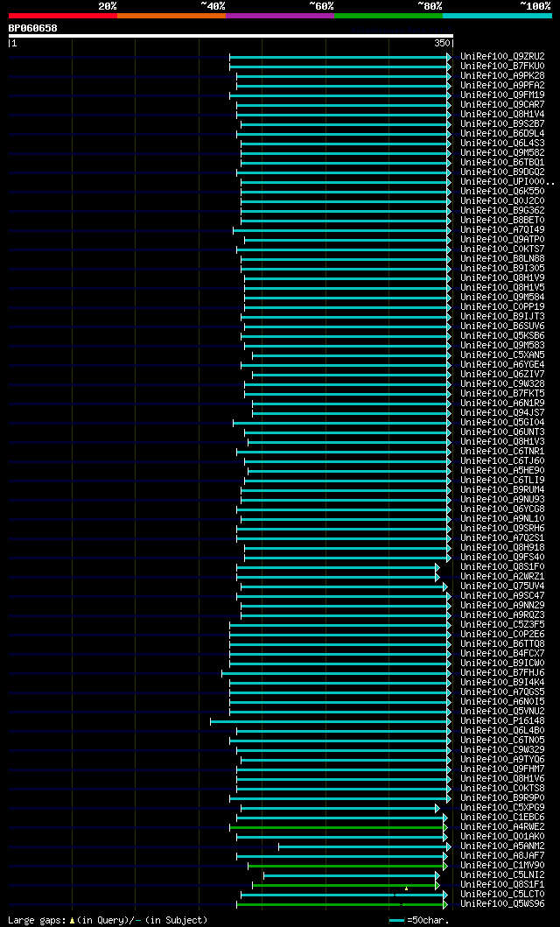Select the UniRef100_C6TJ60 label

pos(503,461)
